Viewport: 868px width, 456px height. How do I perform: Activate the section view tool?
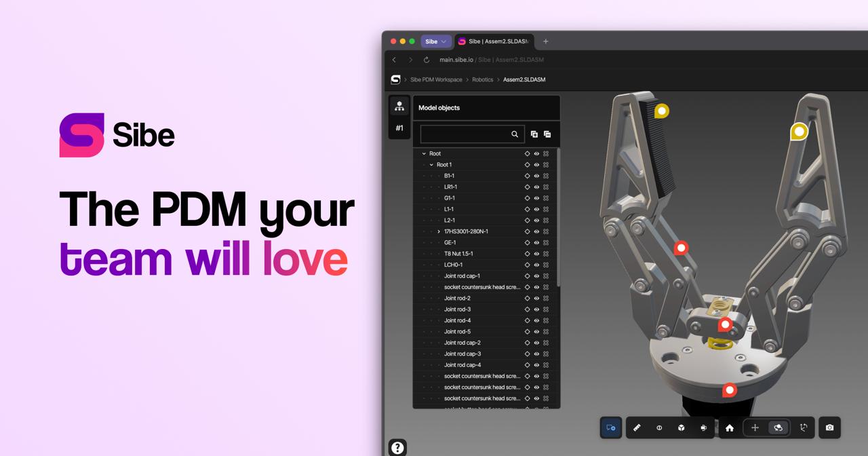pos(659,427)
